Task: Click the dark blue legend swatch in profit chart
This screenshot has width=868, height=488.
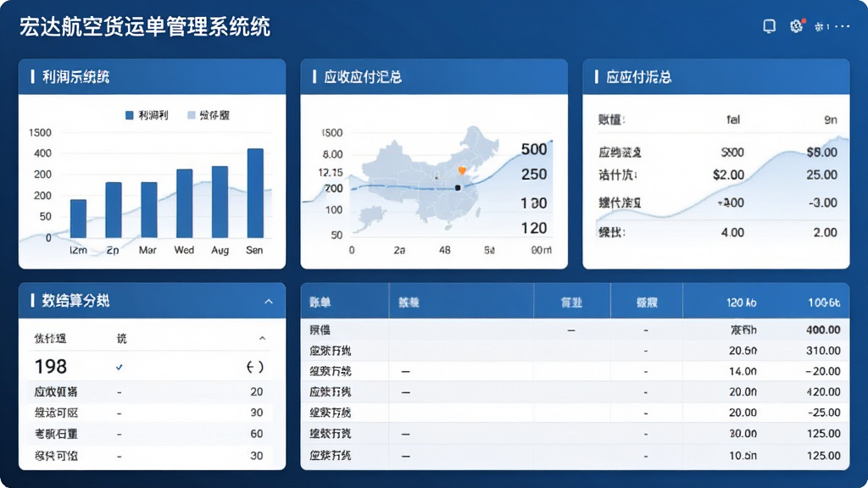Action: [130, 115]
